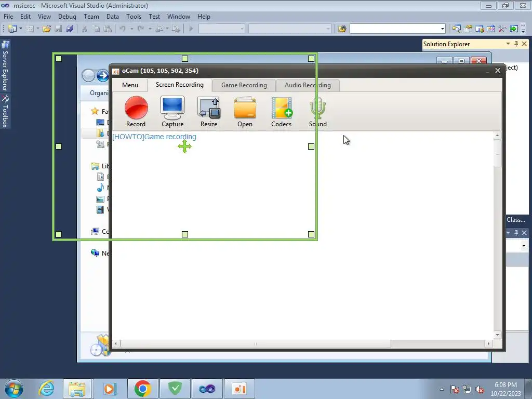Viewport: 532px width, 399px height.
Task: Open the Team menu
Action: pyautogui.click(x=91, y=17)
